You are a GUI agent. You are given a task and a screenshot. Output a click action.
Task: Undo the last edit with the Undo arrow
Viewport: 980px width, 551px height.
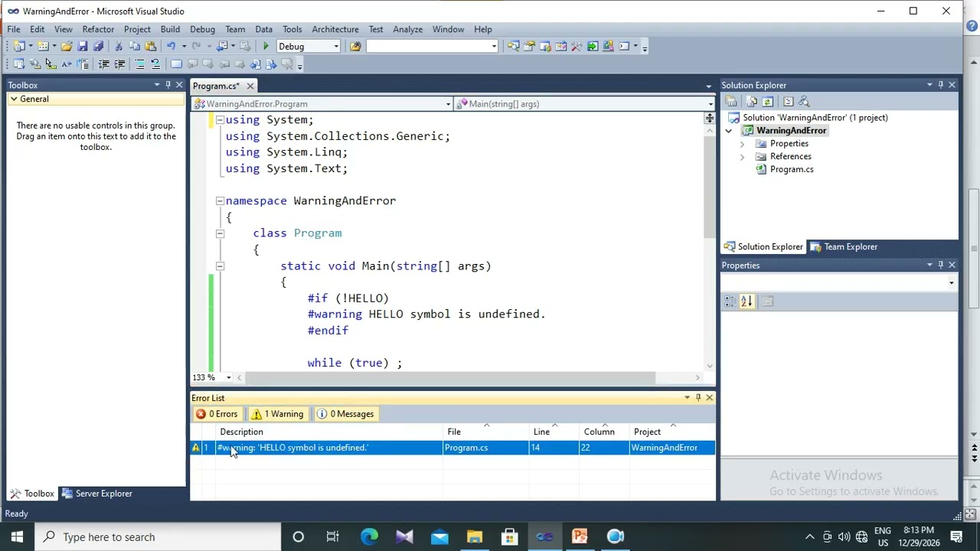click(171, 47)
